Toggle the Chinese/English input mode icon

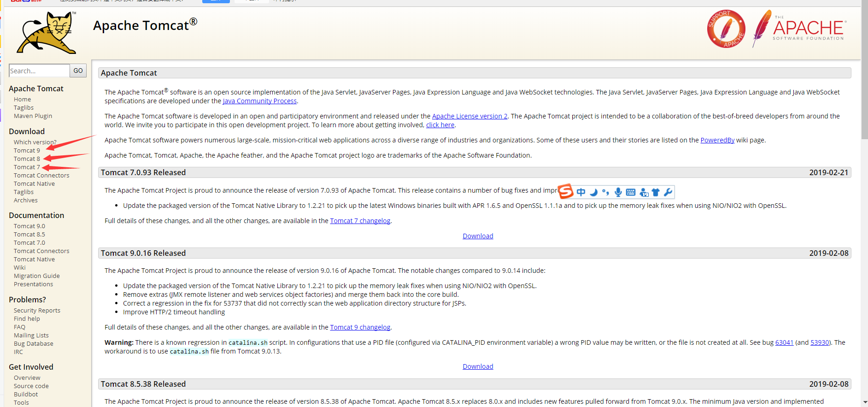pyautogui.click(x=581, y=192)
